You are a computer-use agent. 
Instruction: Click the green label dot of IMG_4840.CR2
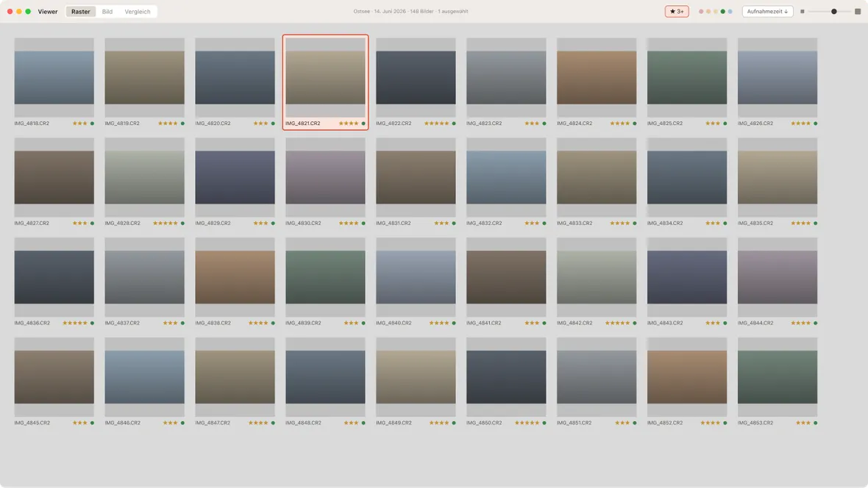pyautogui.click(x=454, y=323)
